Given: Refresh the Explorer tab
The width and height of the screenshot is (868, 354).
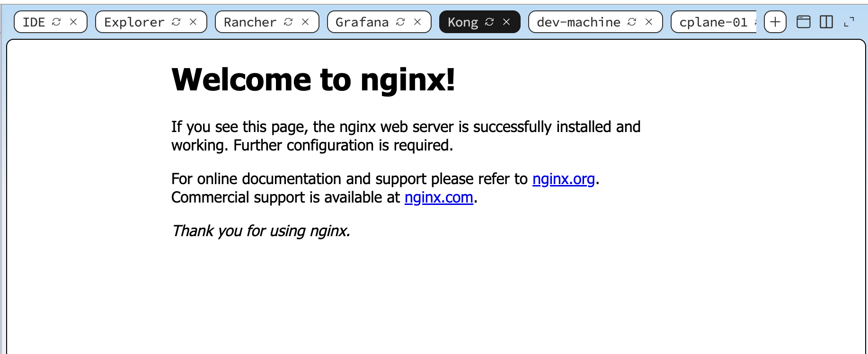Looking at the screenshot, I should point(176,22).
